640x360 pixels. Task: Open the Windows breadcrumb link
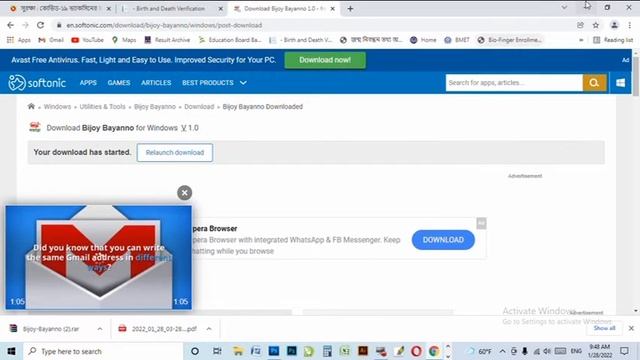57,107
